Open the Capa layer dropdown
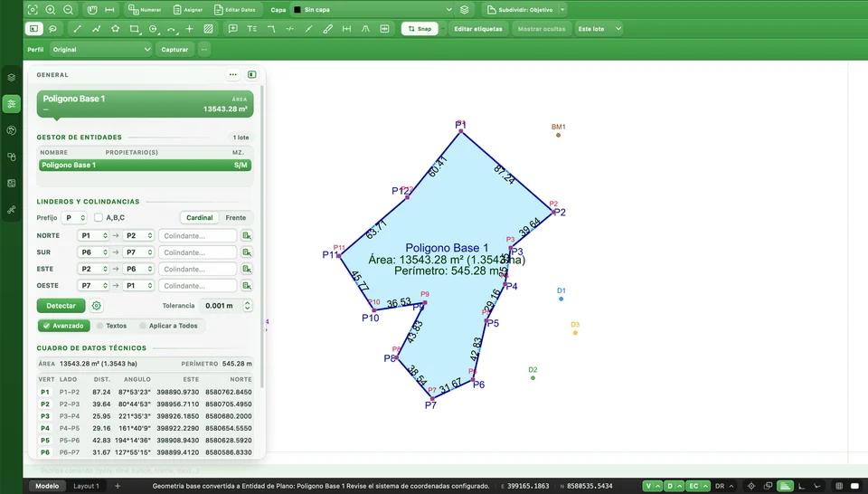868x494 pixels. pos(373,9)
